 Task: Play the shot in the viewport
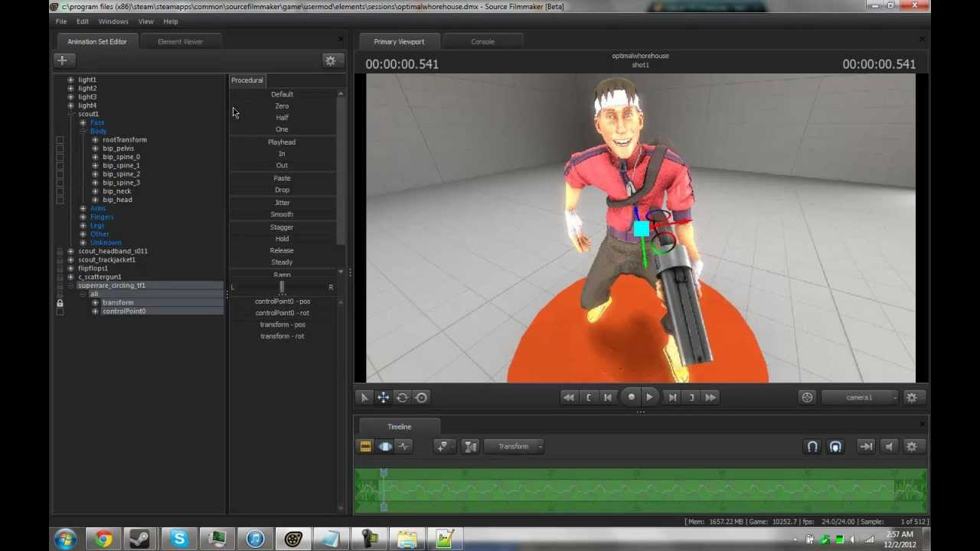[649, 397]
